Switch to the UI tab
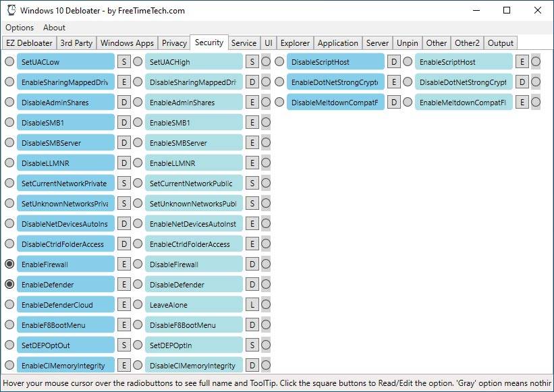 [x=269, y=43]
